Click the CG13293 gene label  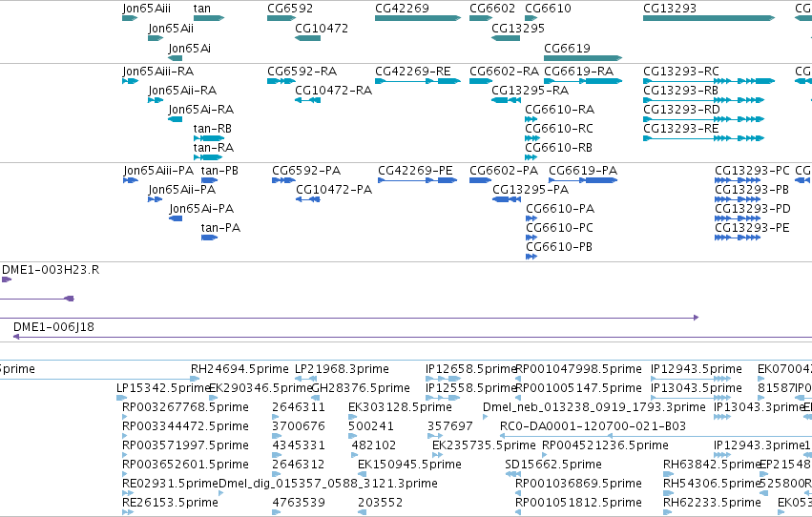(x=670, y=9)
